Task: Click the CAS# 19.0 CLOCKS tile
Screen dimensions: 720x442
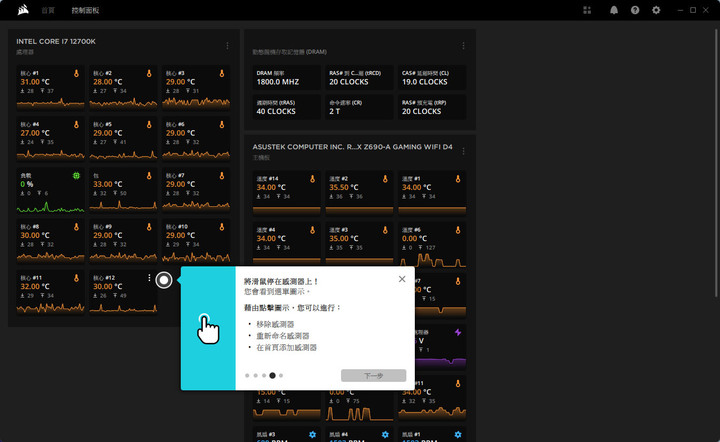Action: click(x=432, y=78)
